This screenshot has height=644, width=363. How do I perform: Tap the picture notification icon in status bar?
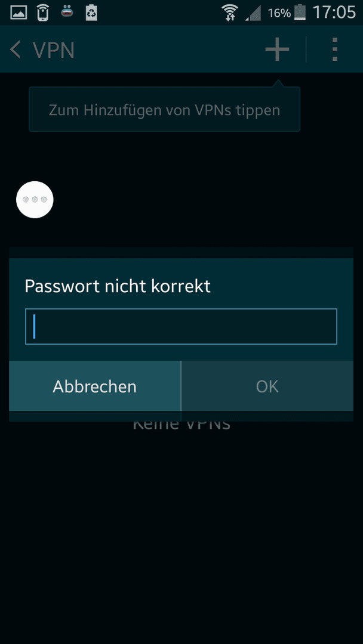point(19,13)
